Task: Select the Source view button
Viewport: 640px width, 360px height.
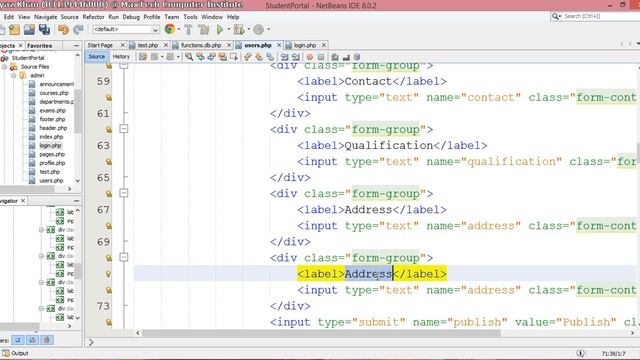Action: point(97,57)
